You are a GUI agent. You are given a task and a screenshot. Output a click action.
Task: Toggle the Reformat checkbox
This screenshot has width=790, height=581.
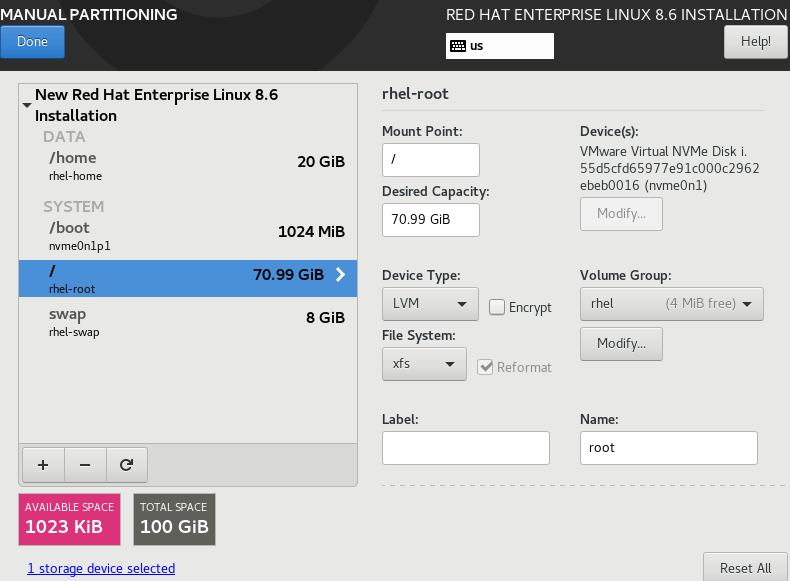pyautogui.click(x=485, y=367)
